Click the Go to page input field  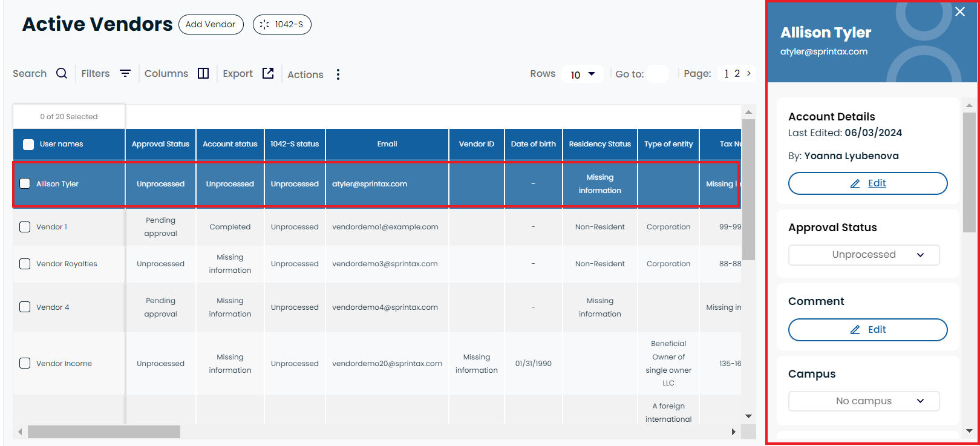pos(658,74)
